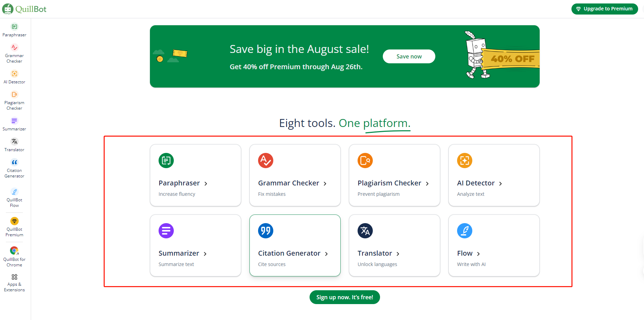Open Apps & Extensions grid icon in the sidebar
Image resolution: width=644 pixels, height=320 pixels.
click(15, 277)
